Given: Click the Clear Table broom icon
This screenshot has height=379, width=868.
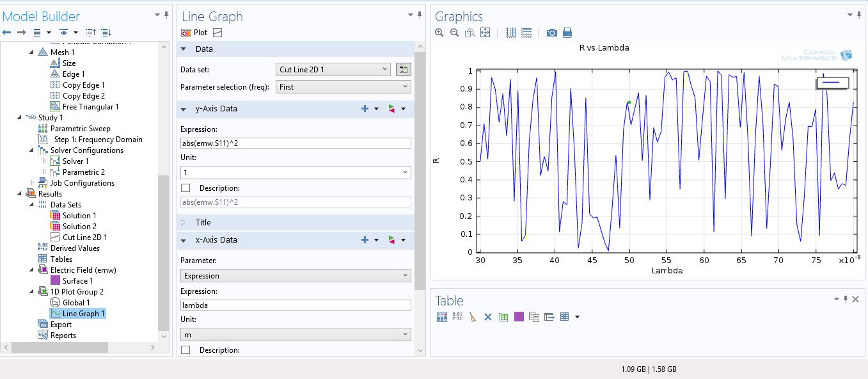Looking at the screenshot, I should tap(472, 317).
